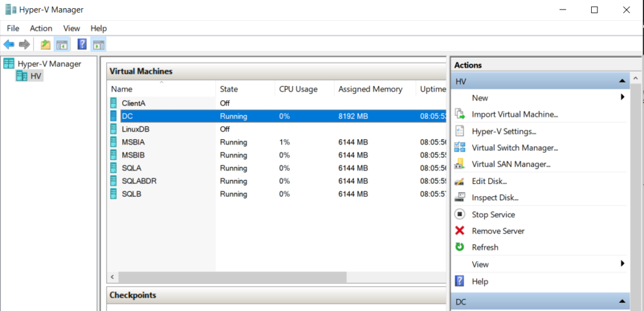
Task: Open Hyper-V Settings action
Action: 504,132
